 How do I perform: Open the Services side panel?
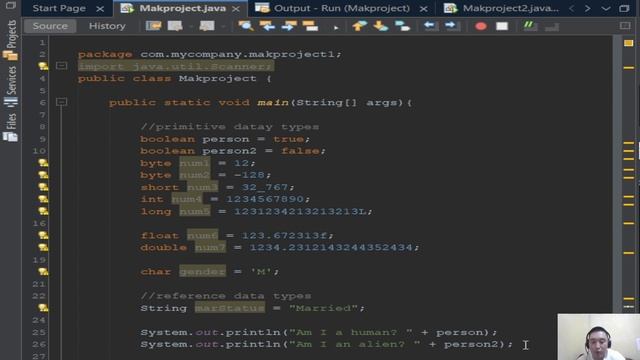point(11,87)
